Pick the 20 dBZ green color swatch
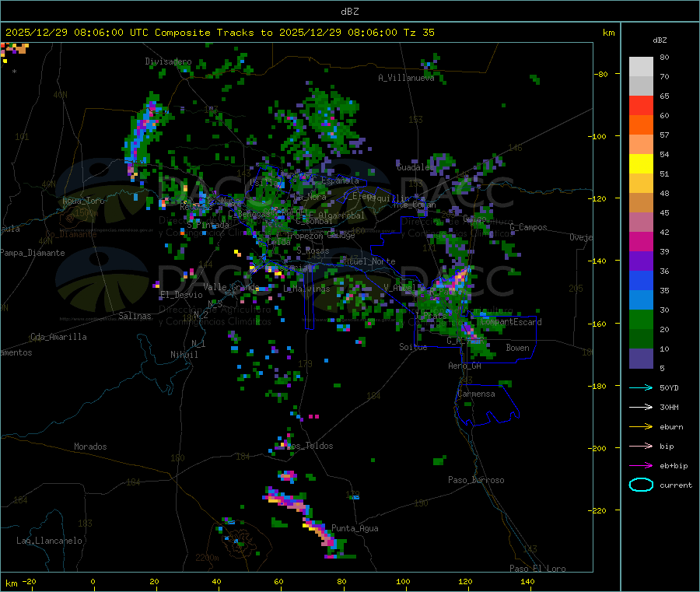This screenshot has height=592, width=700. (641, 319)
